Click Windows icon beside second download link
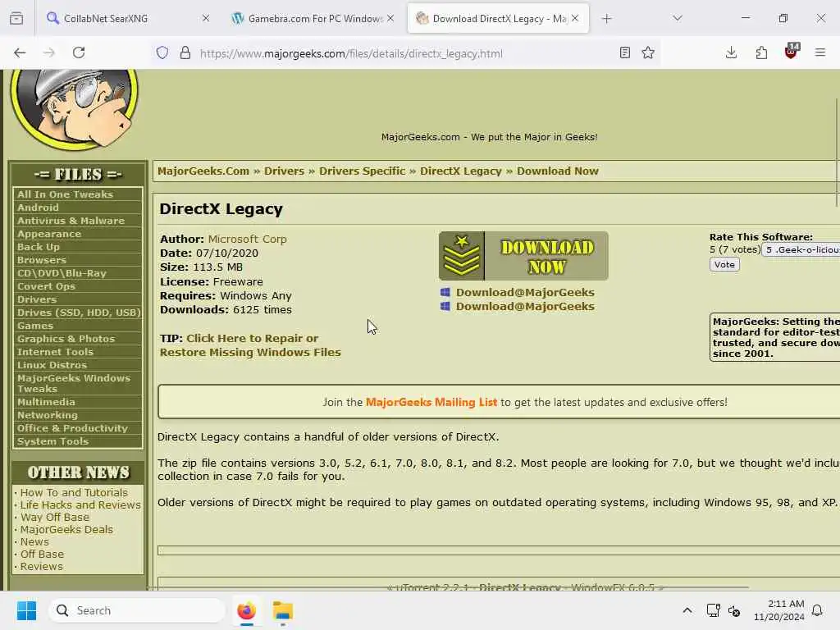The image size is (840, 630). pyautogui.click(x=445, y=307)
